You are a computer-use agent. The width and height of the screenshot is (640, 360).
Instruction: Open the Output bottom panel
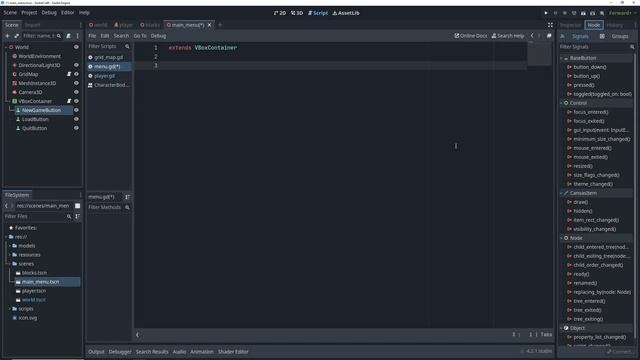[96, 351]
